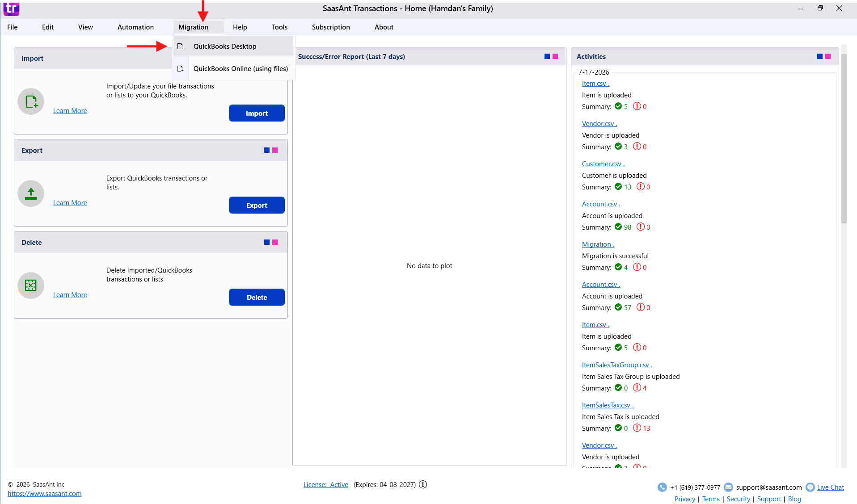Click the green check beside 98 in Account summary
The width and height of the screenshot is (857, 504).
[x=618, y=227]
